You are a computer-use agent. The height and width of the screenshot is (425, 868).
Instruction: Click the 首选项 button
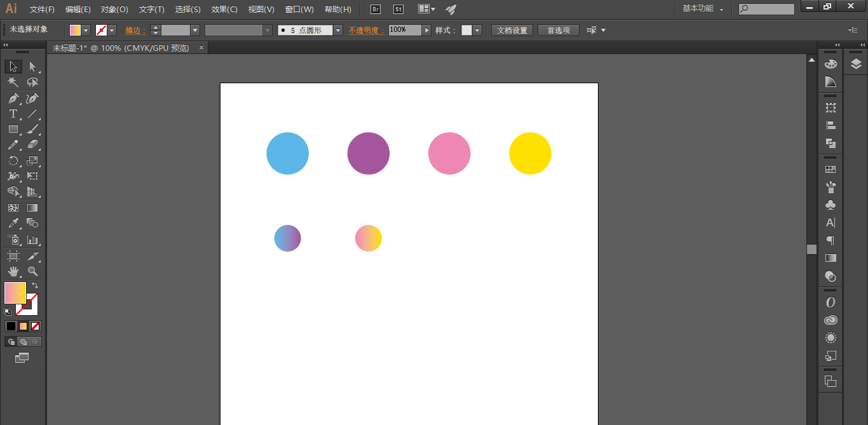click(x=559, y=30)
